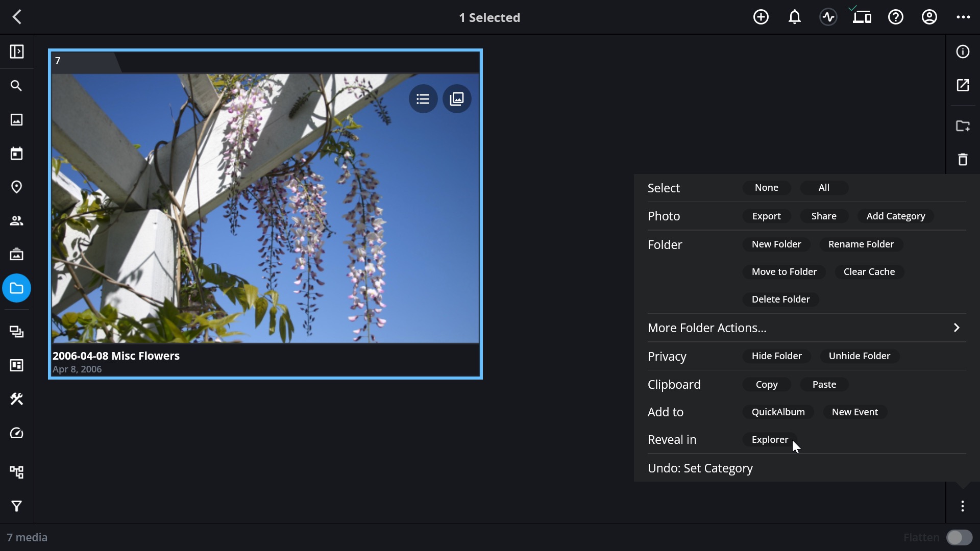Click Unhide Folder
Viewport: 980px width, 551px height.
(860, 356)
